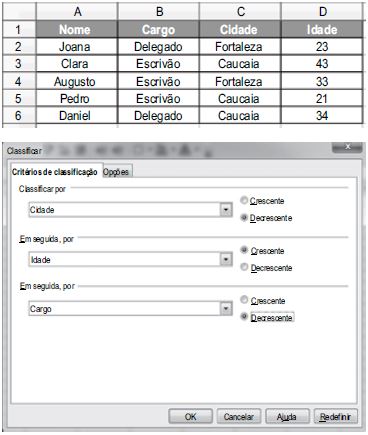368x435 pixels.
Task: Switch to the Opções tab
Action: tap(116, 172)
